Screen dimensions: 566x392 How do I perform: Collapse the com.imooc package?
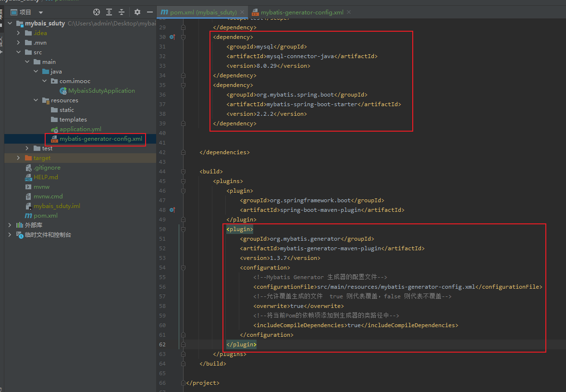coord(44,81)
